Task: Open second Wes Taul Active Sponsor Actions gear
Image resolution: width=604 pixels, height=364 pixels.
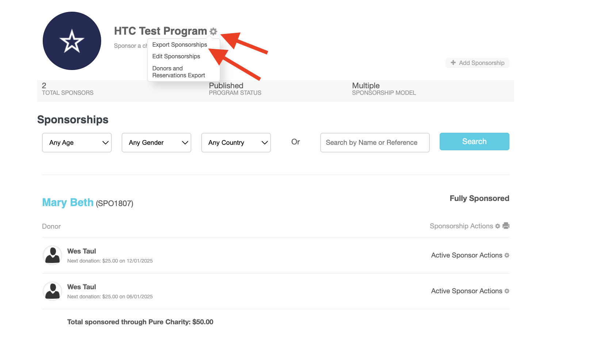Action: point(507,291)
